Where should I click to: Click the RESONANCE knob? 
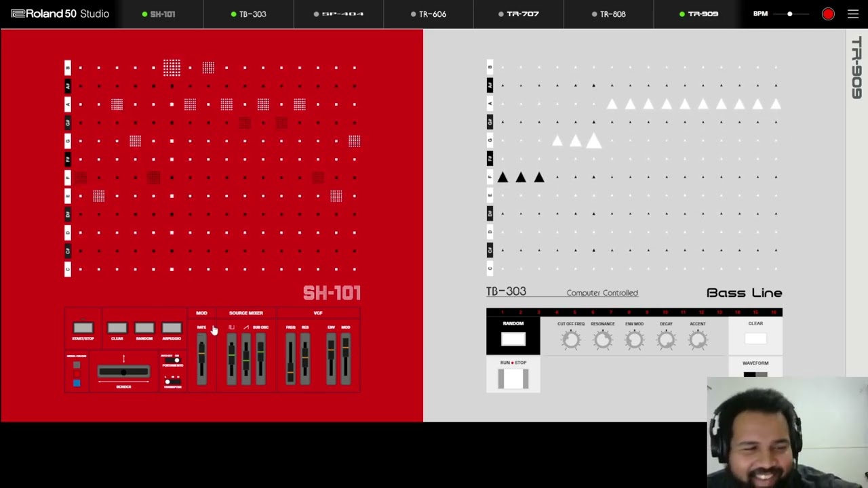coord(602,340)
